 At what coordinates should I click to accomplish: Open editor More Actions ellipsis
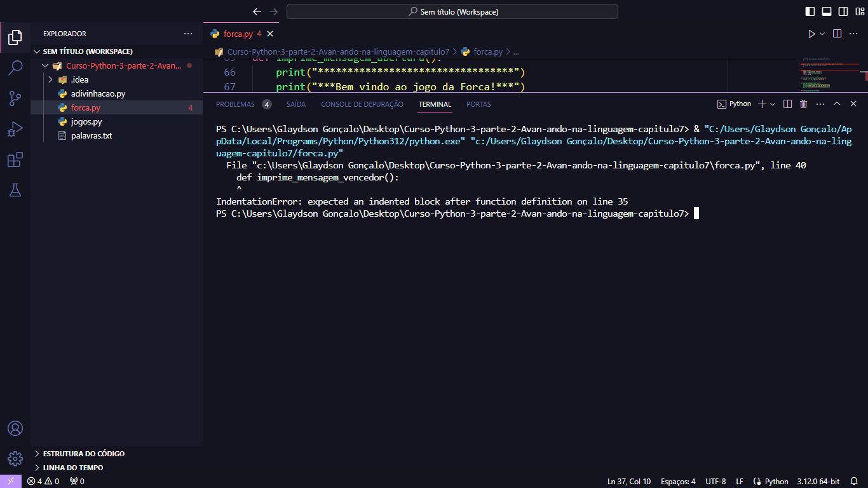point(853,34)
